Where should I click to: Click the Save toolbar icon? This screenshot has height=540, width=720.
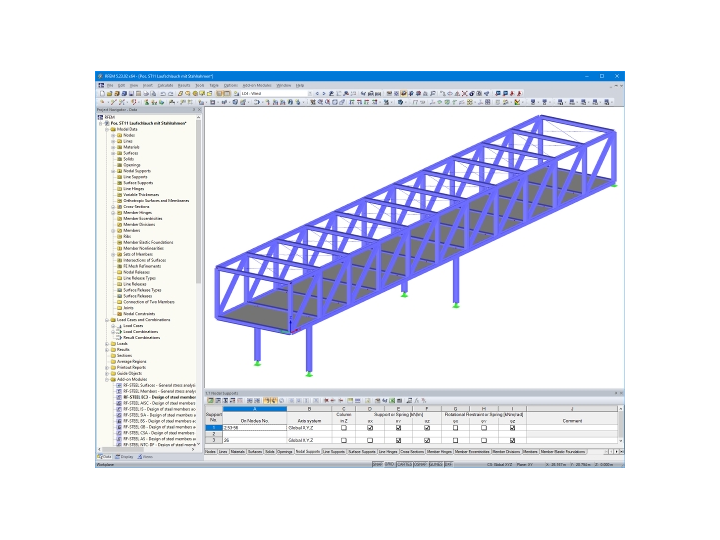click(x=131, y=94)
